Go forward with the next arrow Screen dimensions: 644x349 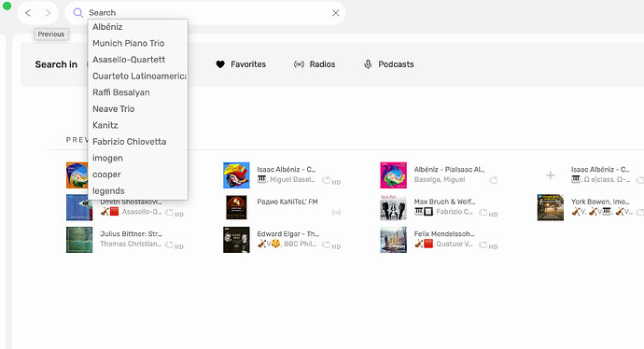(x=48, y=13)
